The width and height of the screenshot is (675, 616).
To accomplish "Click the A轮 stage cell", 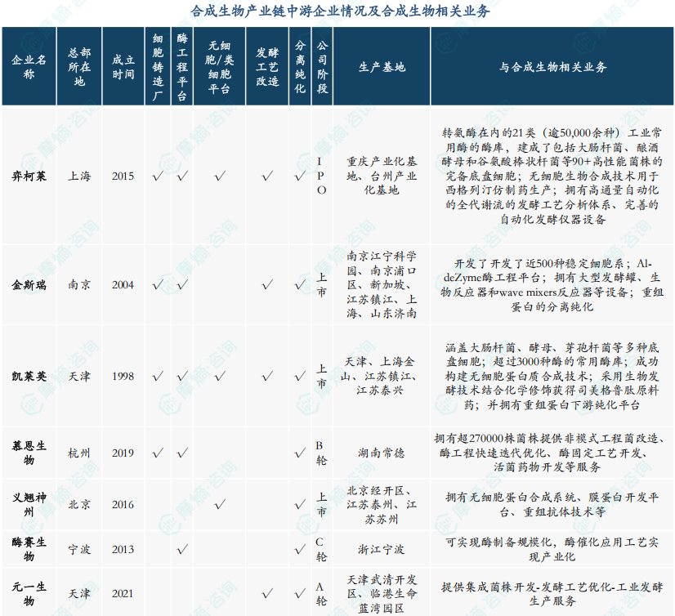I will click(321, 594).
